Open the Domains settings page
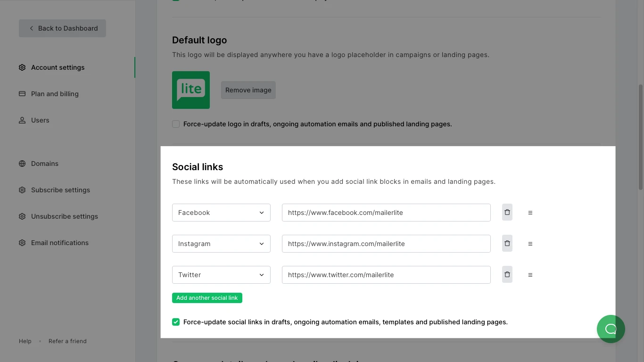The height and width of the screenshot is (362, 644). 45,164
